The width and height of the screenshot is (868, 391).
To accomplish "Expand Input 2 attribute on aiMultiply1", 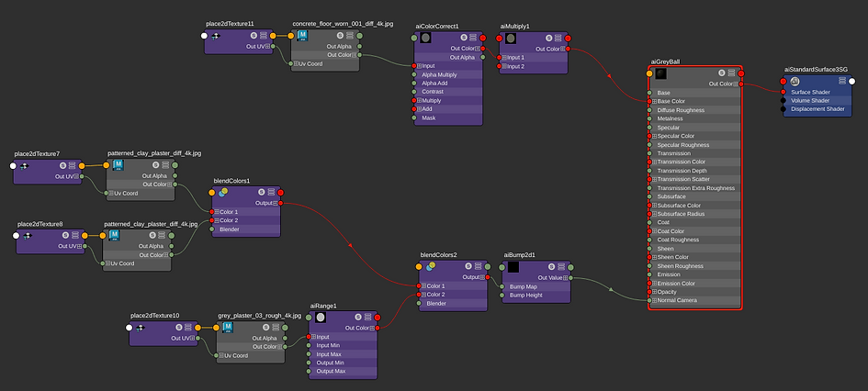I will point(504,66).
